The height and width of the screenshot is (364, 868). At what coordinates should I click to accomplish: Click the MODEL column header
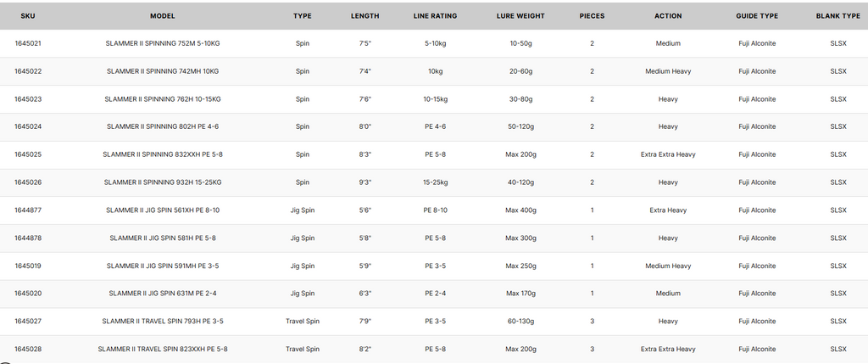pyautogui.click(x=162, y=16)
